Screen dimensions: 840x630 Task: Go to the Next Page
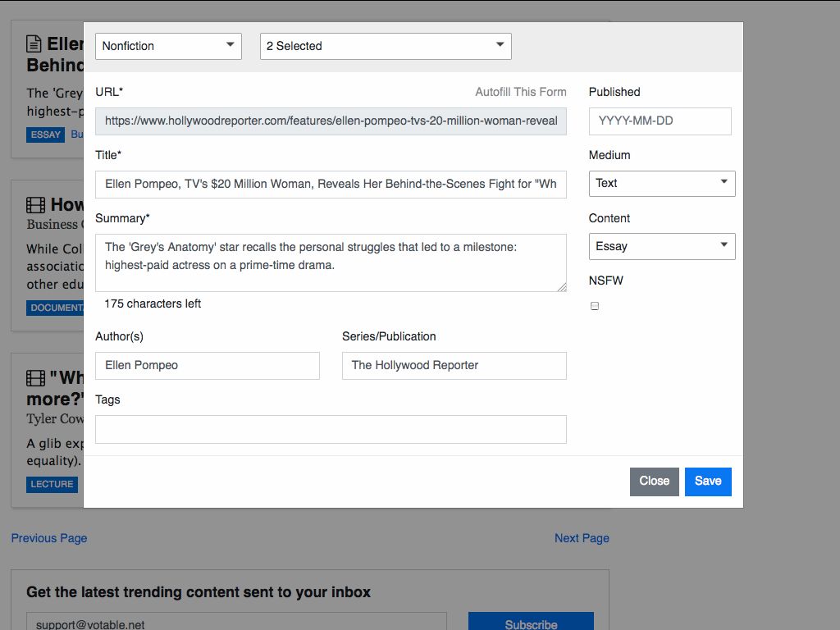click(x=582, y=537)
